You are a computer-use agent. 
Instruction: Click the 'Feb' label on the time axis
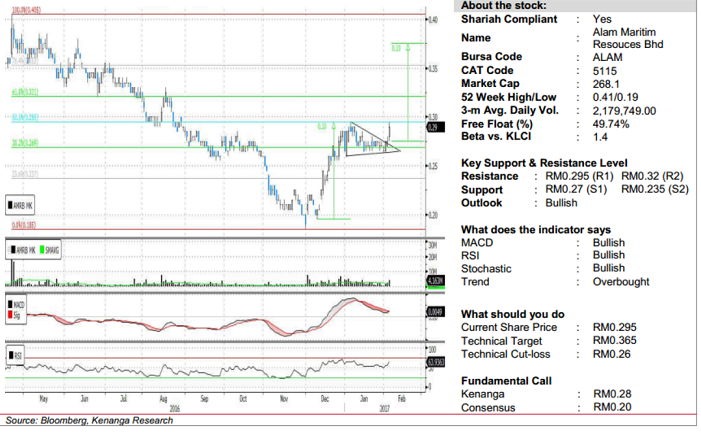401,398
